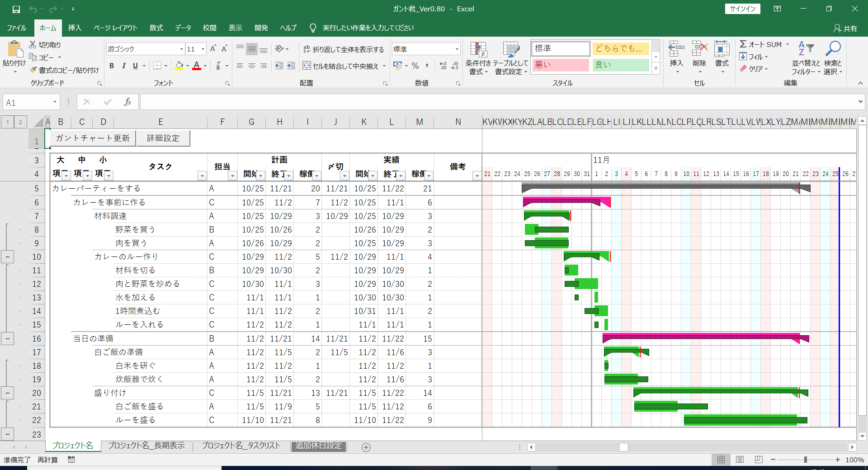Viewport: 868px width, 470px height.
Task: Click decrease indent icon
Action: [x=279, y=66]
